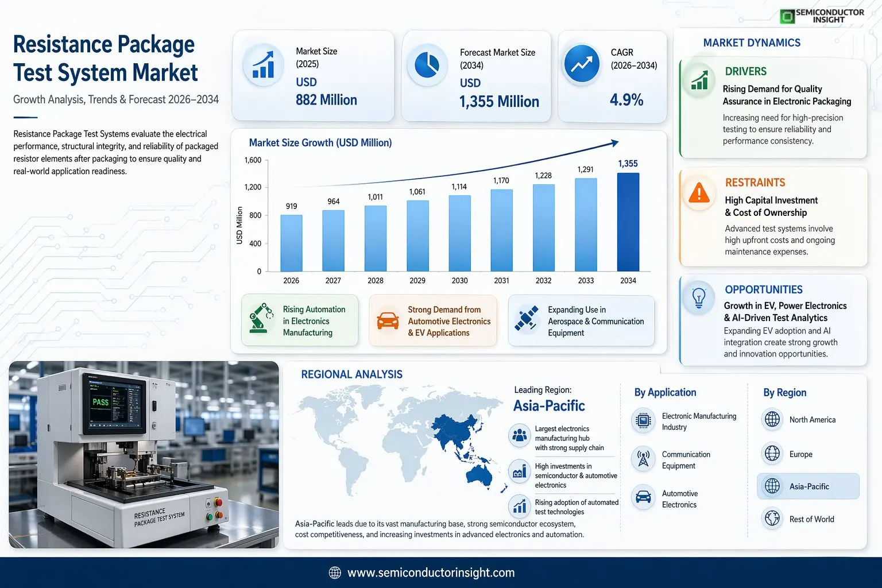Click the Drivers growth chart icon

699,81
